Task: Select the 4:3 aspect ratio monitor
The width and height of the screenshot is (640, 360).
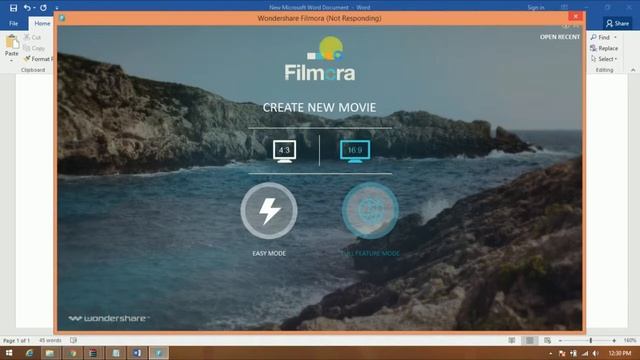Action: coord(284,151)
